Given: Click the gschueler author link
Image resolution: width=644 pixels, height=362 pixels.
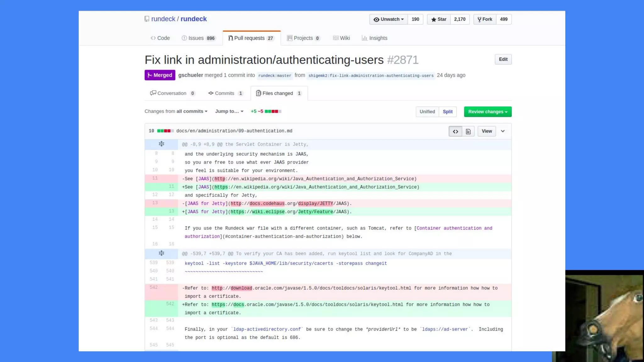Looking at the screenshot, I should [191, 75].
